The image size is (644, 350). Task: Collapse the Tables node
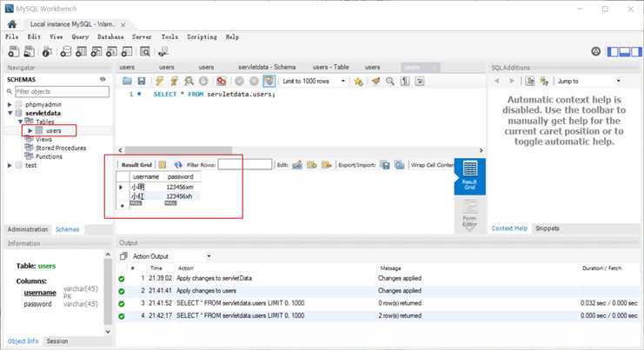[x=20, y=122]
